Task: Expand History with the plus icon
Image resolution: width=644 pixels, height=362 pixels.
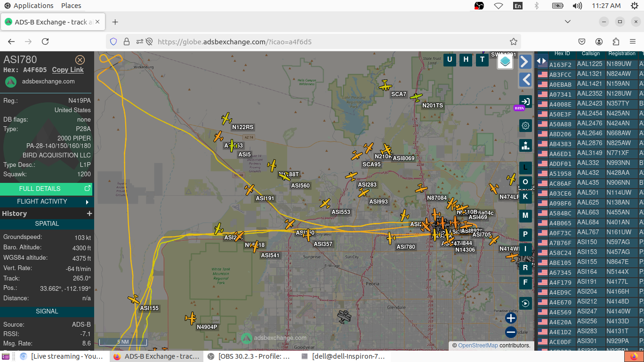Action: [89, 214]
